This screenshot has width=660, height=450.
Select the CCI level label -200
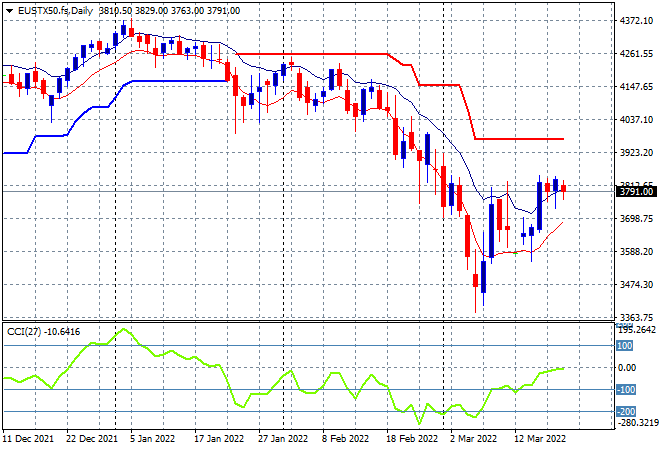[626, 411]
